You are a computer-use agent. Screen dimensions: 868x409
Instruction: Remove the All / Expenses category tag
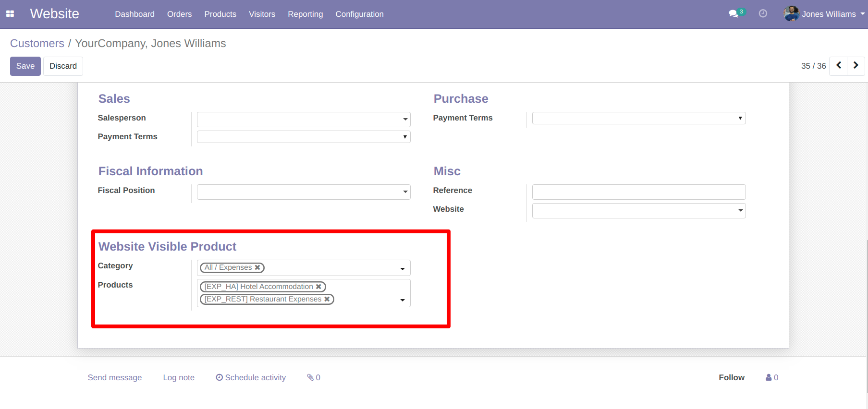tap(257, 267)
